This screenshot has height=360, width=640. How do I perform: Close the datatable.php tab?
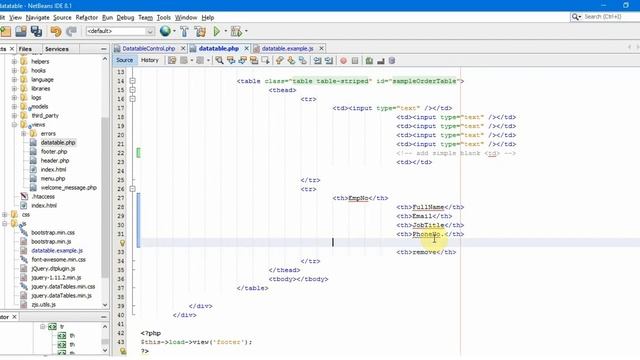(247, 49)
